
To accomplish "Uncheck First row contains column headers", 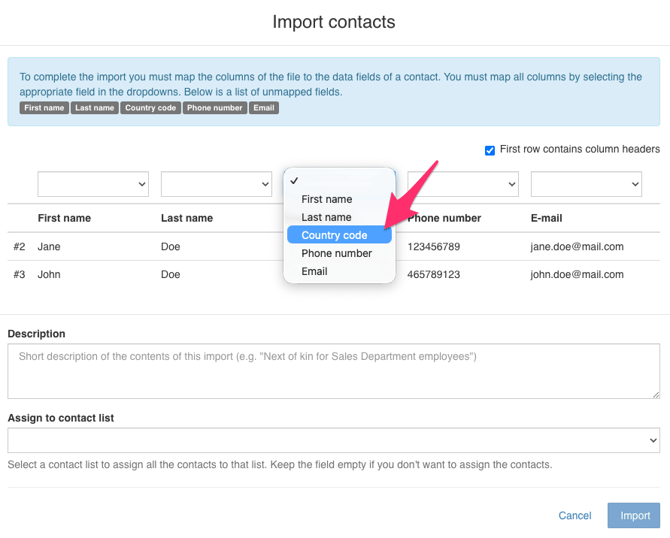I will click(x=490, y=150).
